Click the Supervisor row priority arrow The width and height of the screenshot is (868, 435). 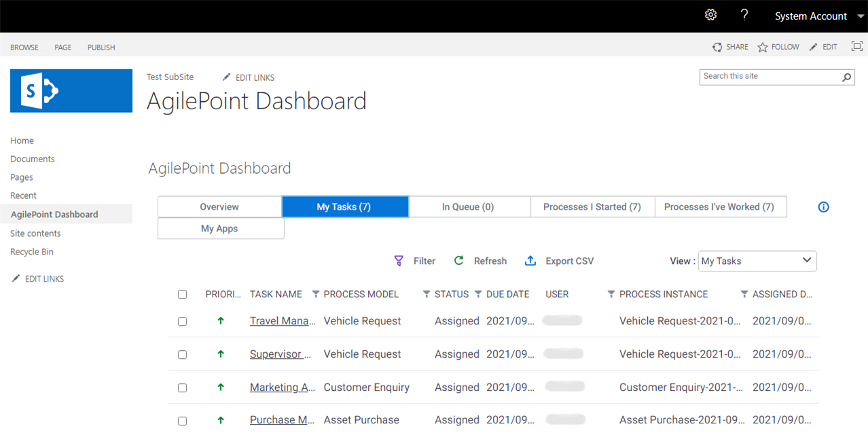[x=221, y=354]
